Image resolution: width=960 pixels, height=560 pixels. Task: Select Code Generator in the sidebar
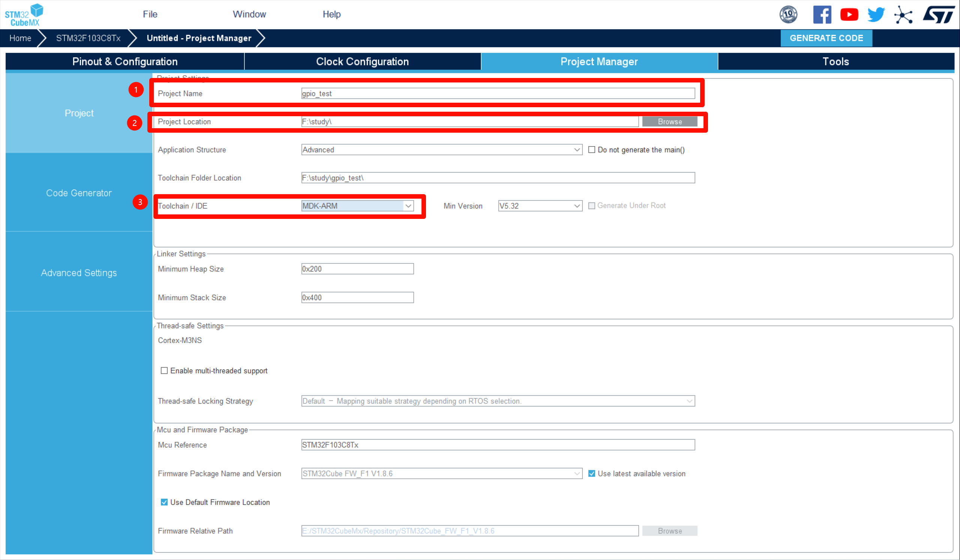point(79,193)
